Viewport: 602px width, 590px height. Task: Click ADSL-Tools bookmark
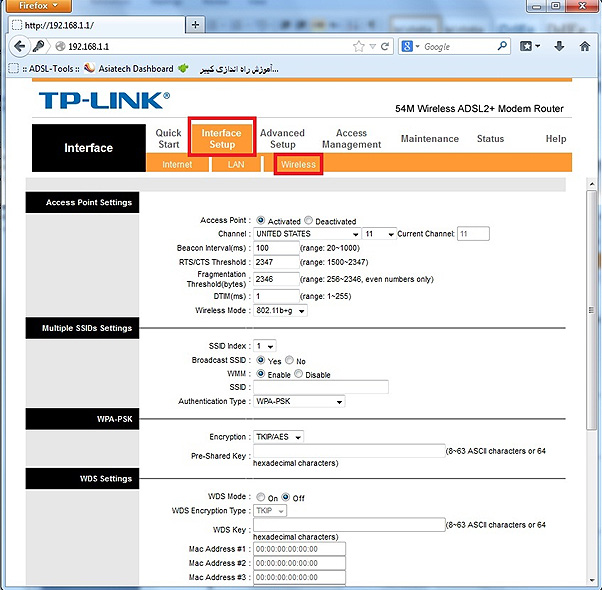44,69
